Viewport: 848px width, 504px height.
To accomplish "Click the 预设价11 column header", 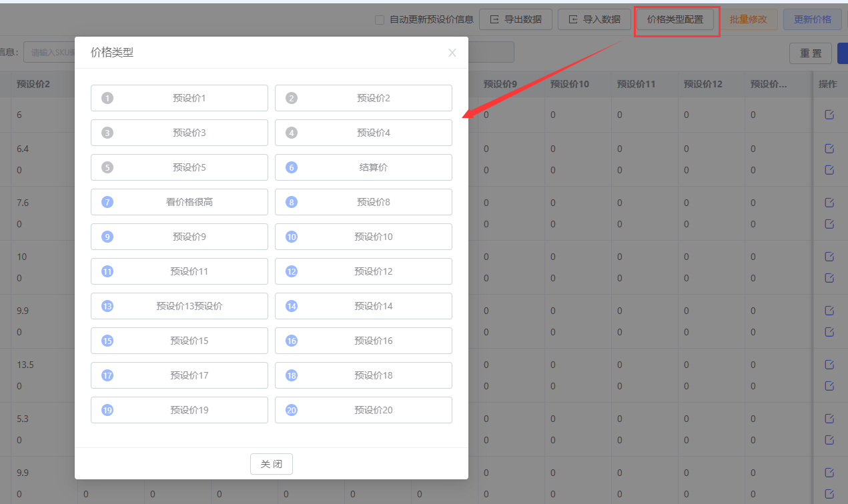I will [x=637, y=84].
